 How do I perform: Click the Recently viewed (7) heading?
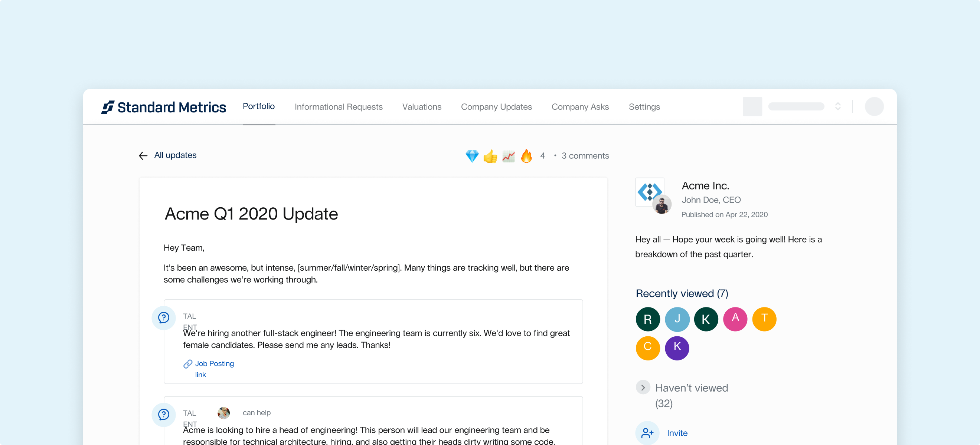pyautogui.click(x=682, y=294)
